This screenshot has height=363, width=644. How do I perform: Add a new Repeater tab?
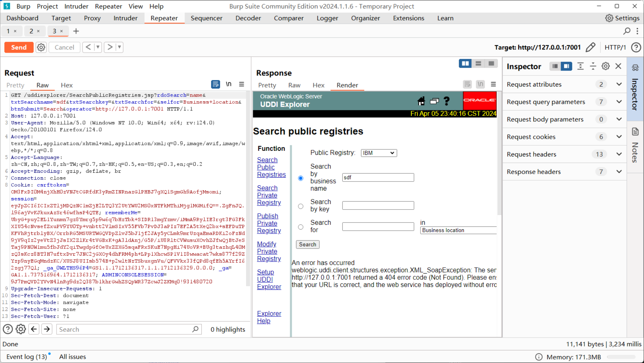[x=76, y=31]
